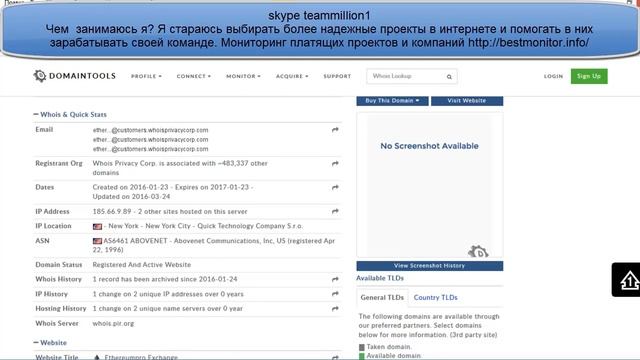Viewport: 640px width, 360px height.
Task: Click the No Screenshot Available preview
Action: [x=429, y=185]
